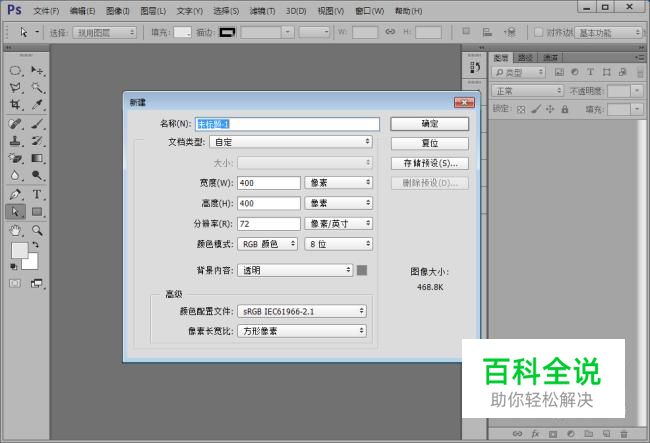Reset to default foreground and background colors
The width and height of the screenshot is (650, 443).
pos(13,266)
